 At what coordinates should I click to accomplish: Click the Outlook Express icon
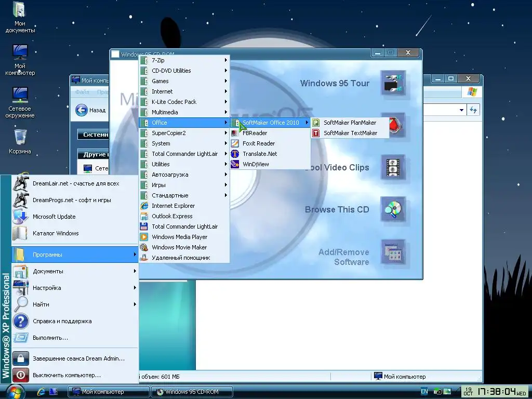pyautogui.click(x=144, y=216)
